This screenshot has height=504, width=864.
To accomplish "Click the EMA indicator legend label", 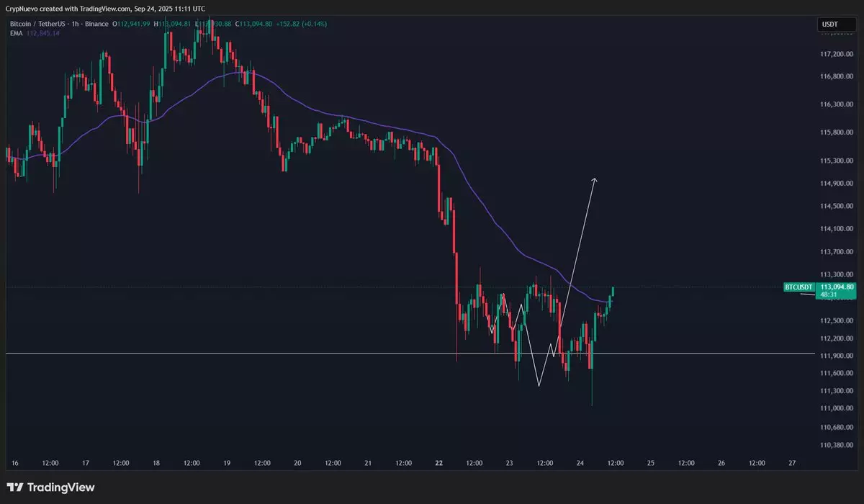I will click(x=16, y=33).
